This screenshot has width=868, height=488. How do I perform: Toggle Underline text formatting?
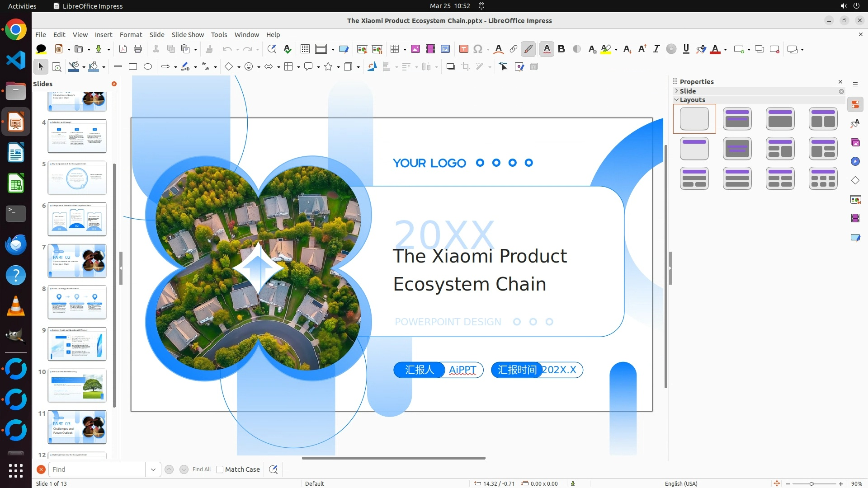coord(686,49)
